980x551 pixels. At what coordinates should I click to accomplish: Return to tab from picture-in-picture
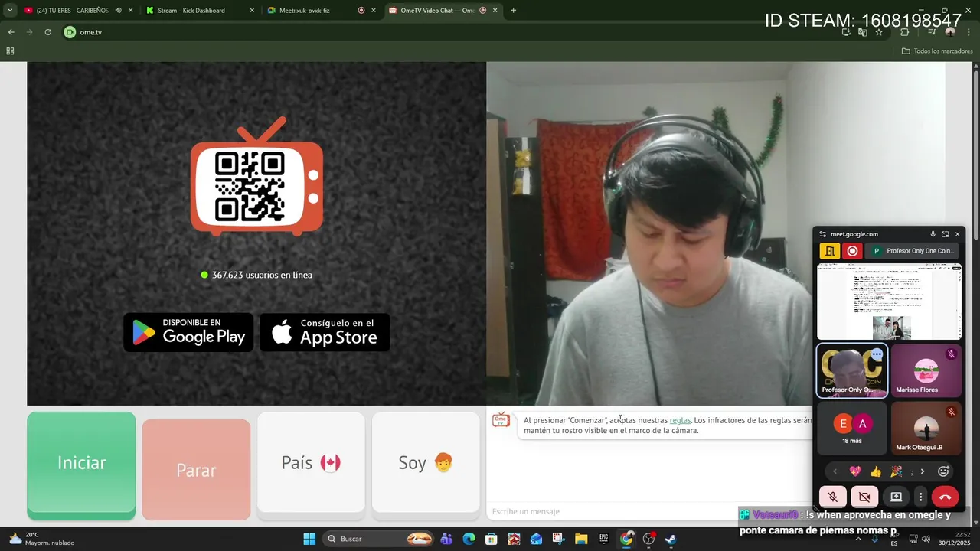point(945,234)
